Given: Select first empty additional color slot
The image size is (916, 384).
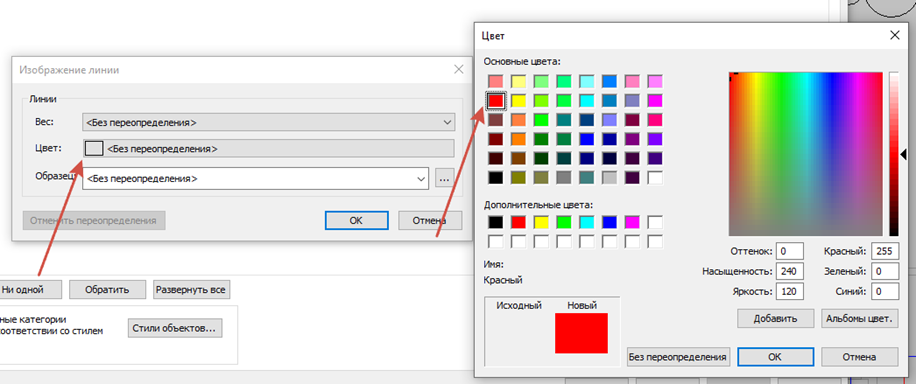Looking at the screenshot, I should coord(655,222).
